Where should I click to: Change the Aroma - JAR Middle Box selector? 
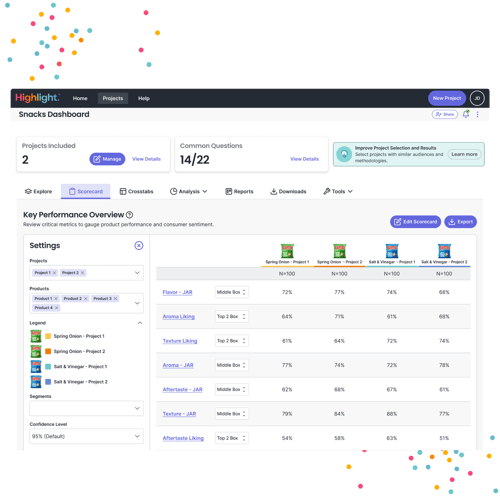pyautogui.click(x=232, y=365)
